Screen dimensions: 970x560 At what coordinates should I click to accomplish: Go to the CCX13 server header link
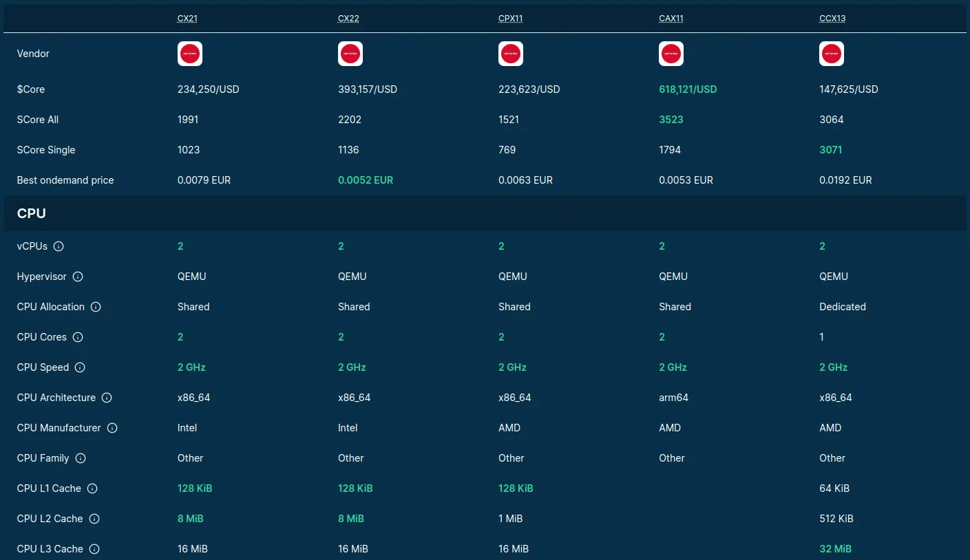pos(832,19)
